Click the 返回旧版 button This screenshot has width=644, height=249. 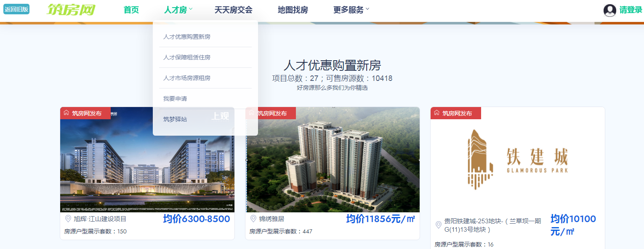click(16, 9)
